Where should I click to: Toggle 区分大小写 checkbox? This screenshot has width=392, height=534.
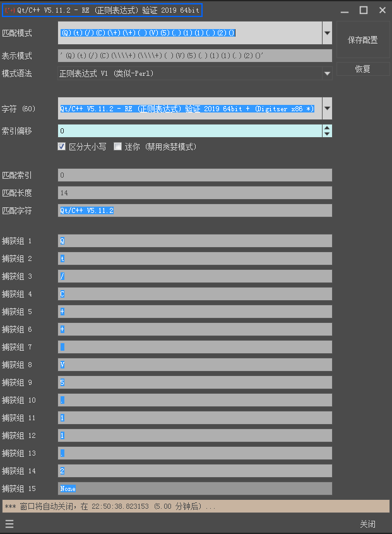(62, 147)
